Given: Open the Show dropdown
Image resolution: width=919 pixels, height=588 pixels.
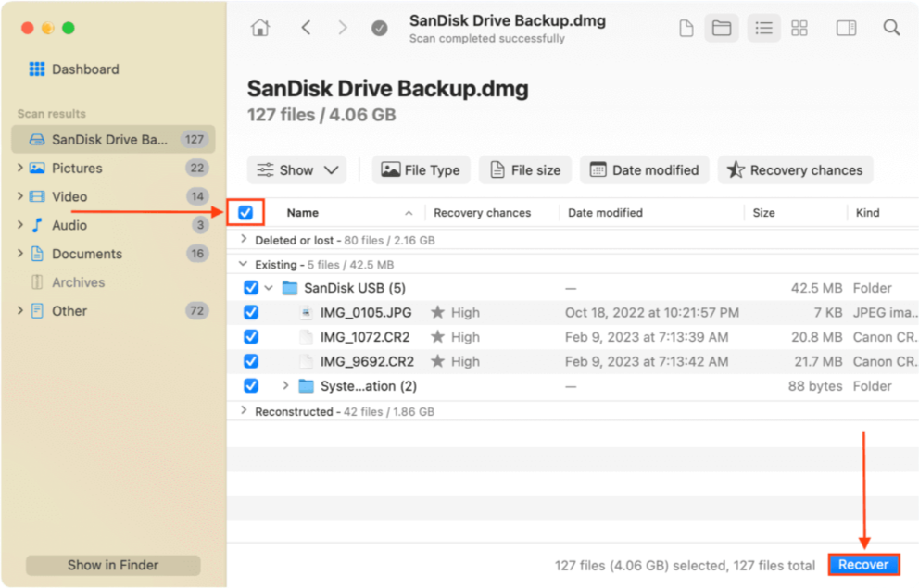Looking at the screenshot, I should (x=296, y=169).
